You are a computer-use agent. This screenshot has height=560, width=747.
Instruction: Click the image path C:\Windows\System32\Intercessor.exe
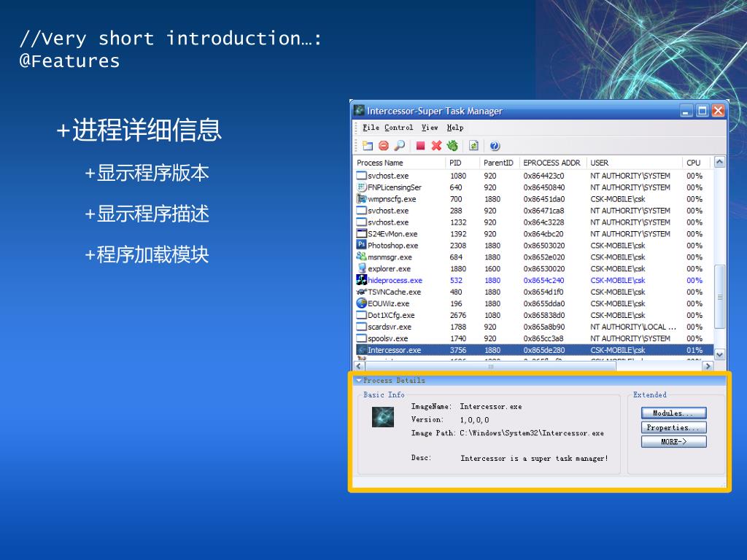point(532,433)
